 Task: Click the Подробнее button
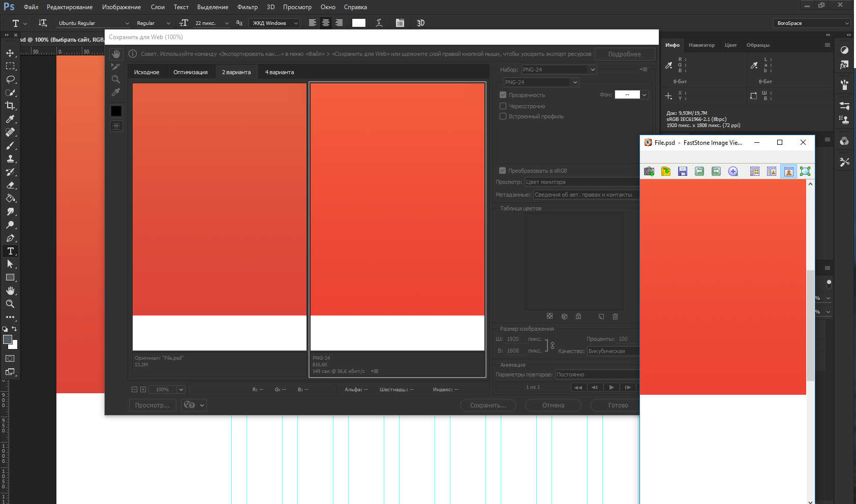[625, 54]
